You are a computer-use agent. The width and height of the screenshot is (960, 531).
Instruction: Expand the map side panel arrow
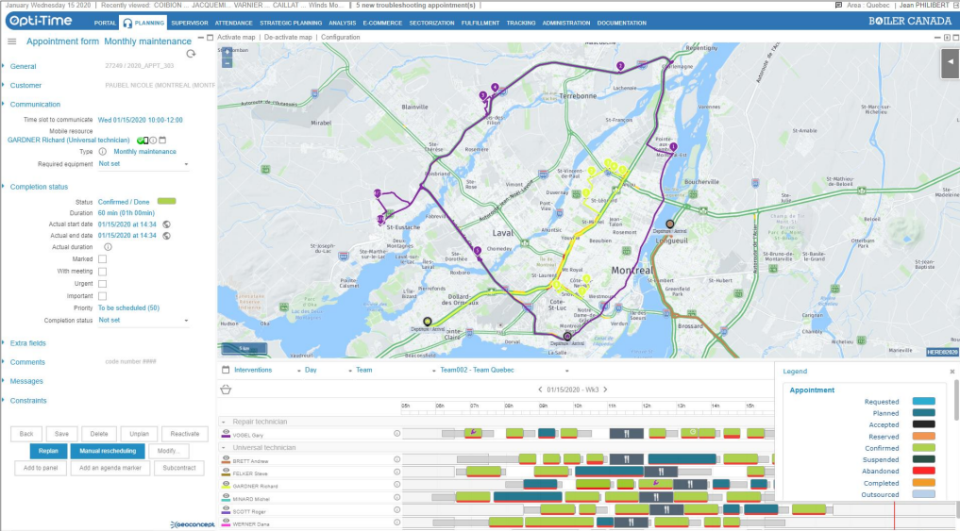click(x=950, y=62)
